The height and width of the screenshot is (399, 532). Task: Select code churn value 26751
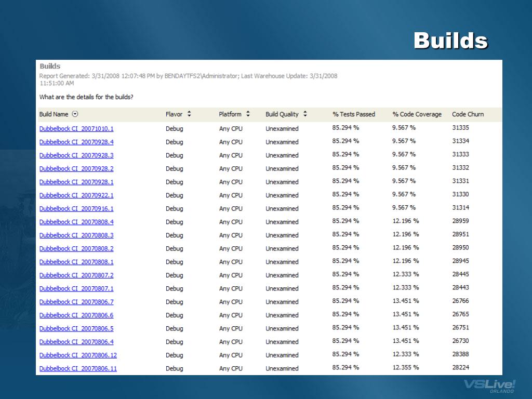[x=460, y=327]
